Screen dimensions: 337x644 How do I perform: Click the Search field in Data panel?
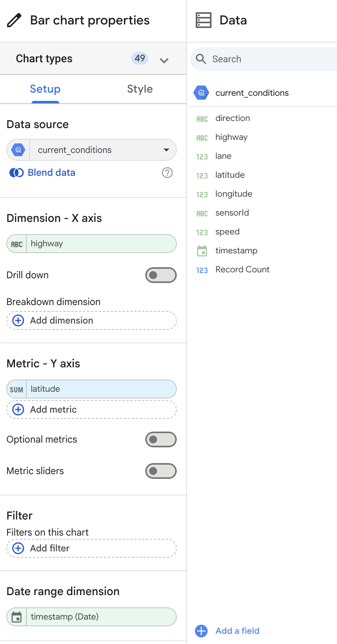point(268,59)
